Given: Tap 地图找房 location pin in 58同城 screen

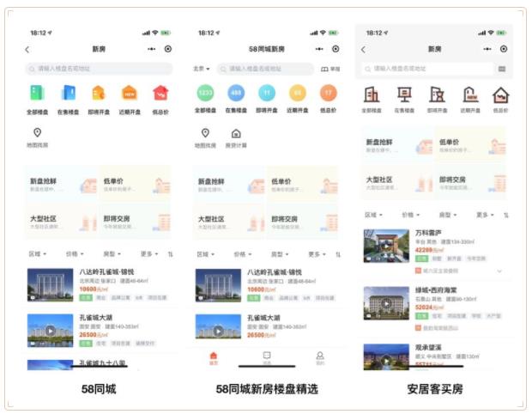Looking at the screenshot, I should point(37,132).
